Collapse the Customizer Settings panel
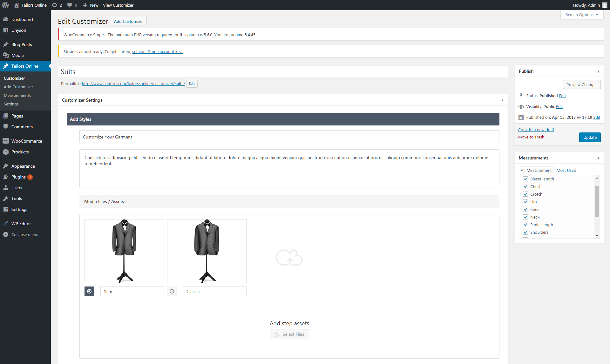Viewport: 610px width, 364px height. (502, 100)
